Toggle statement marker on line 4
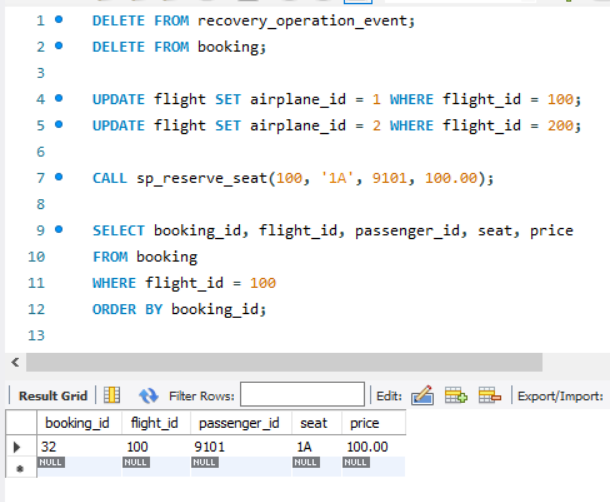This screenshot has height=502, width=610. click(59, 98)
